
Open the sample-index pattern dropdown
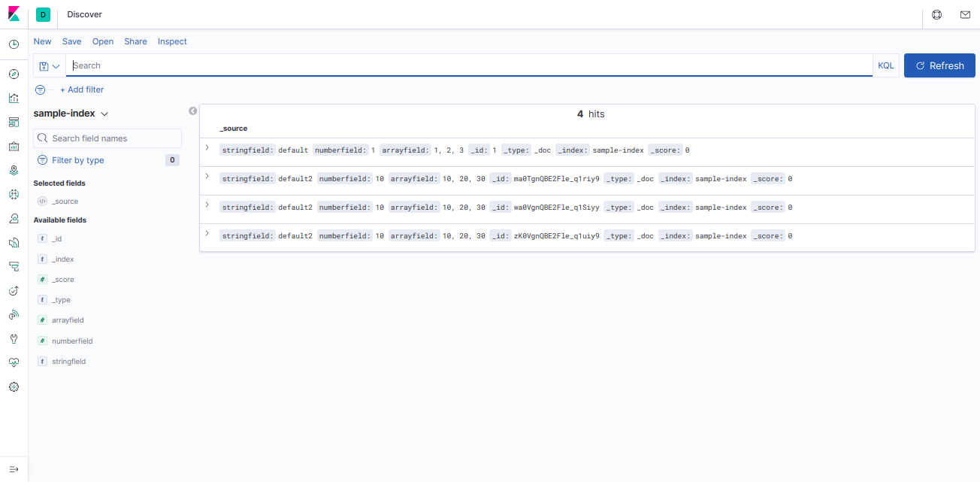coord(71,112)
